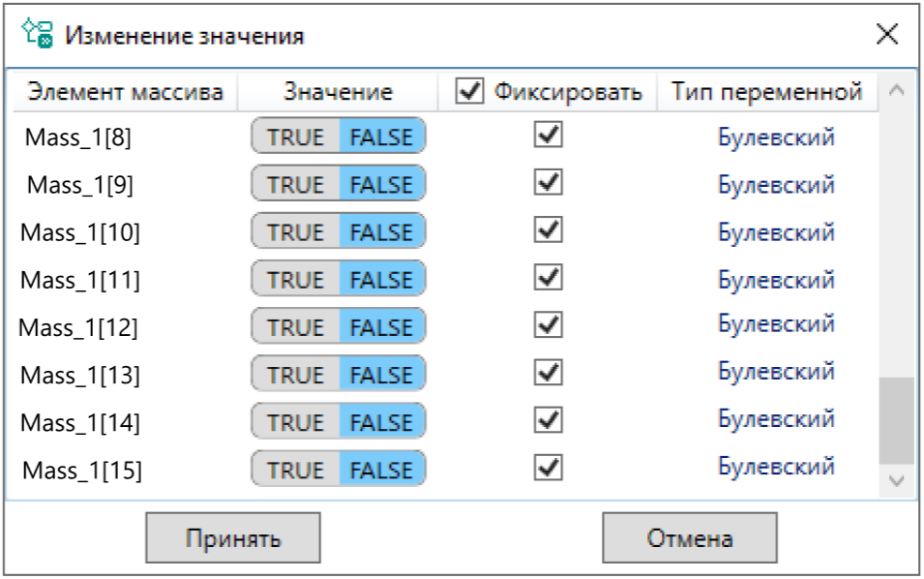
Task: Uncheck fixation checkbox for Mass_1[15]
Action: point(549,468)
